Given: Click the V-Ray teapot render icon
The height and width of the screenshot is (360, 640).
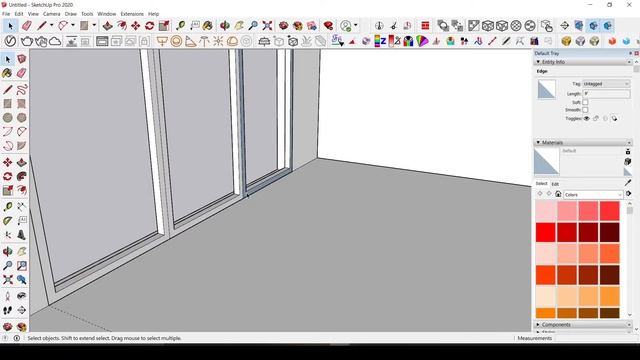Looking at the screenshot, I should (x=27, y=41).
